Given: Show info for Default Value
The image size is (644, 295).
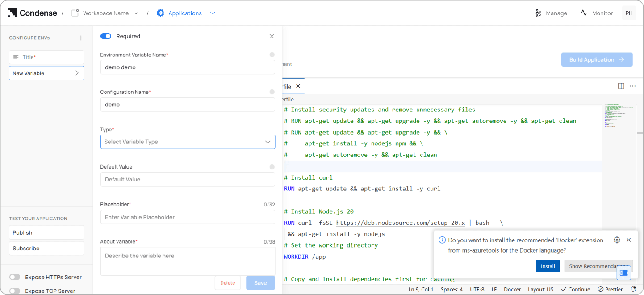Looking at the screenshot, I should [272, 167].
